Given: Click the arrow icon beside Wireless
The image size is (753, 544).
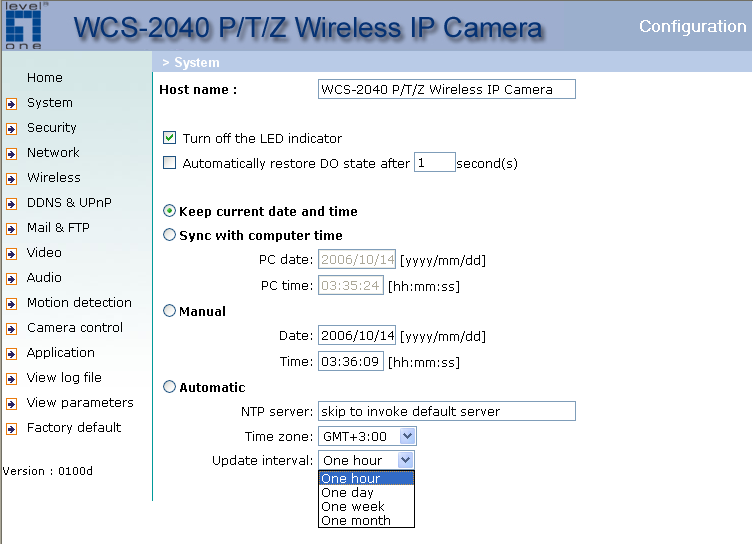Looking at the screenshot, I should pos(11,179).
